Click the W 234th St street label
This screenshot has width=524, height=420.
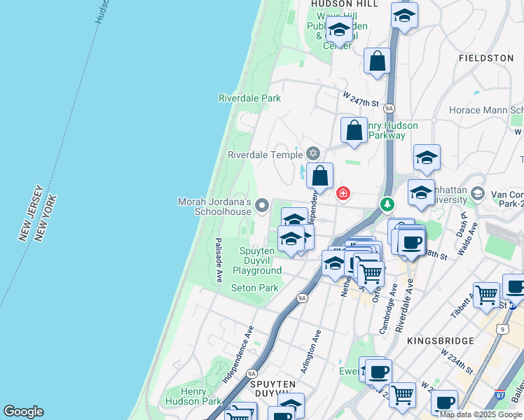coord(457,362)
